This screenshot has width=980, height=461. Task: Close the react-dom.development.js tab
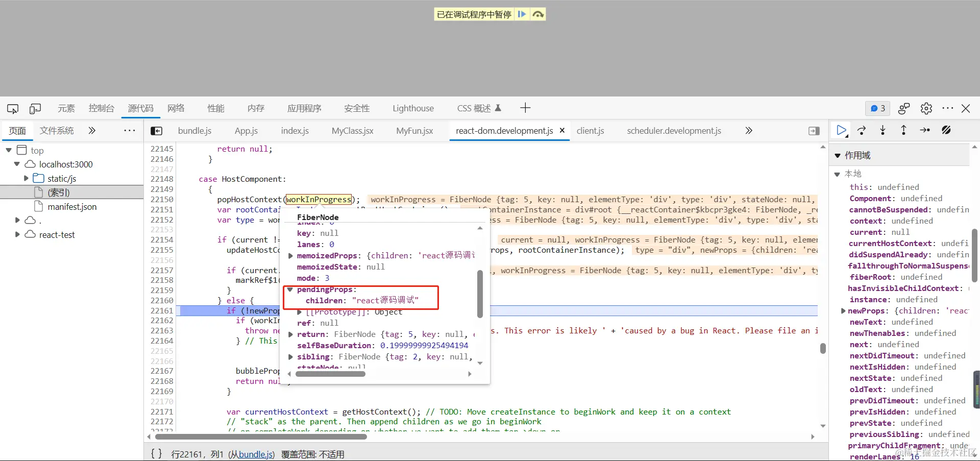click(x=562, y=131)
